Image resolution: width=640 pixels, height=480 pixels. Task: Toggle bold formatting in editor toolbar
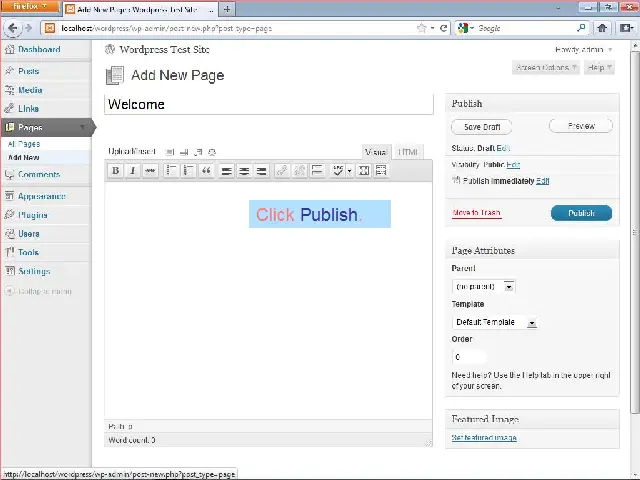click(x=115, y=171)
